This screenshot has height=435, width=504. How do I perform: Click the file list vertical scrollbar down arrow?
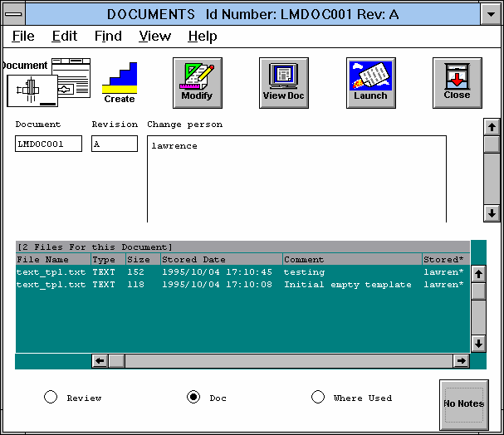click(x=478, y=344)
